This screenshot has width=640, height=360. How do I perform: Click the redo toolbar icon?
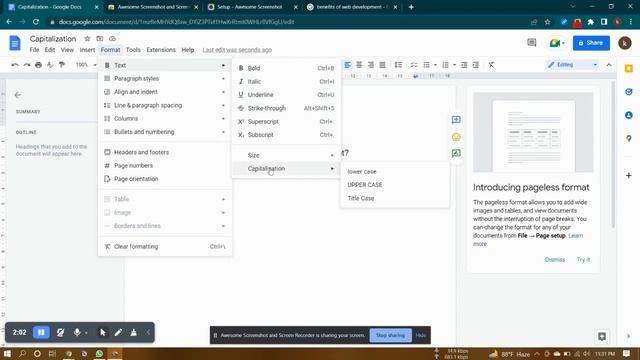[x=27, y=65]
